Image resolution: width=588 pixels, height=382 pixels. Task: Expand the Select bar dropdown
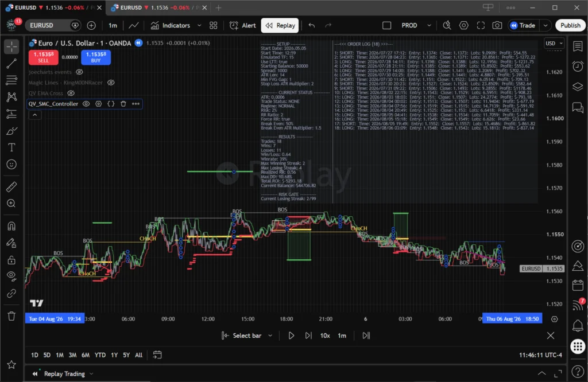tap(270, 336)
